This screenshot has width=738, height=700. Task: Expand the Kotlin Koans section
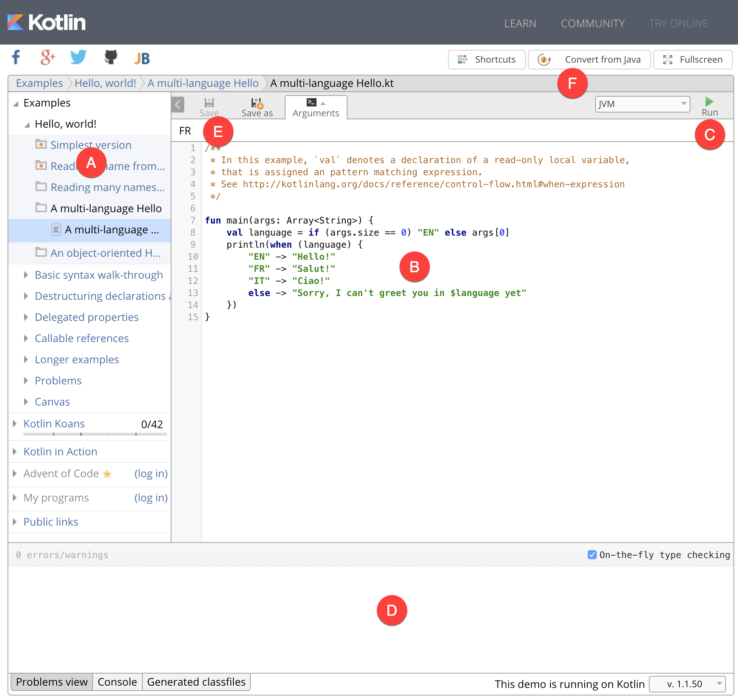pos(15,424)
